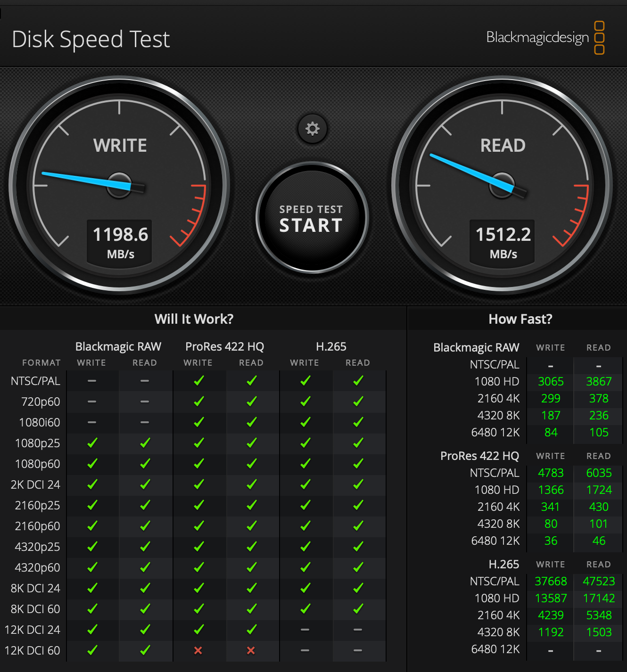This screenshot has height=672, width=627.
Task: Click the ProRes 2160 4K read value 430
Action: 599,507
